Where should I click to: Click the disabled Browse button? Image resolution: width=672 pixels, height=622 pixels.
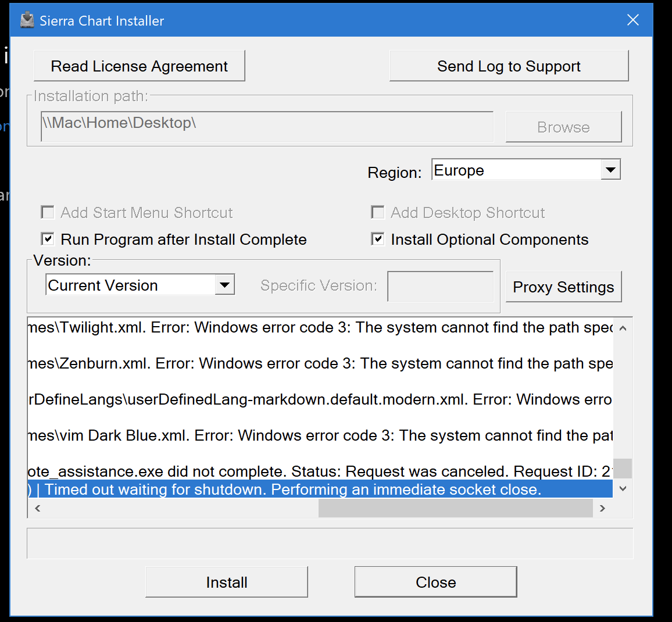563,127
